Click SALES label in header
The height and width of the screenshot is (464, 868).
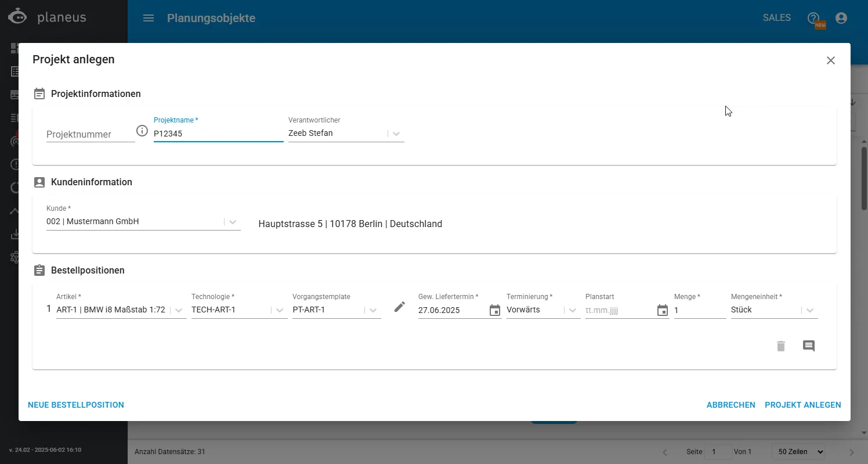777,18
